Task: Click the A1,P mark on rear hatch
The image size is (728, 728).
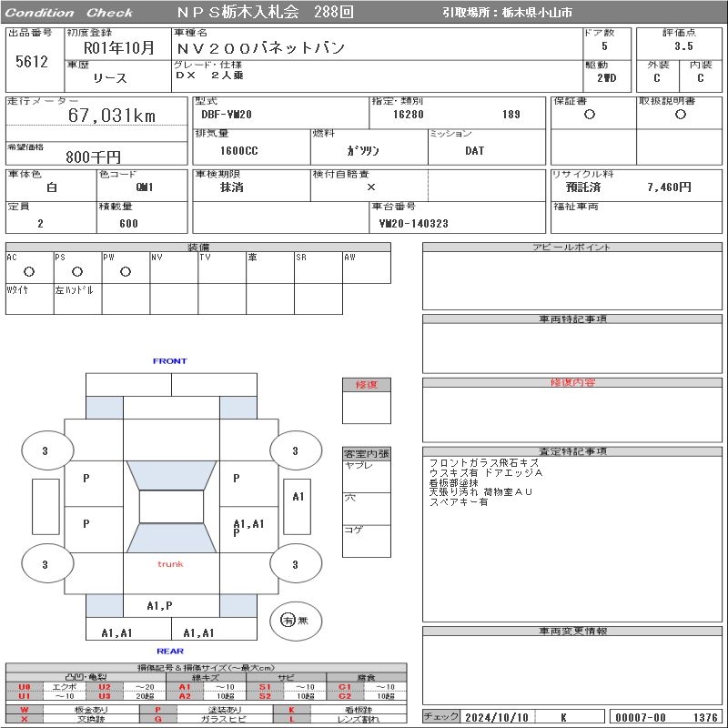Action: 159,605
